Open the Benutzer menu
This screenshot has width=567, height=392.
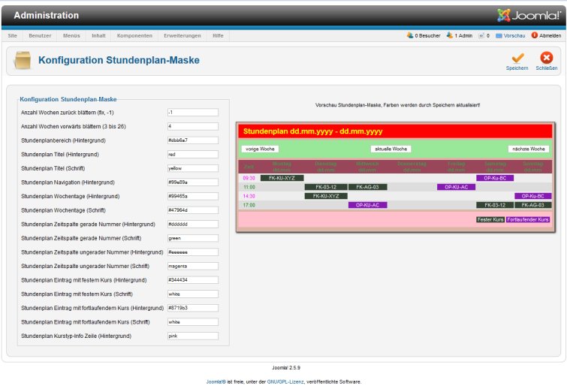click(41, 35)
